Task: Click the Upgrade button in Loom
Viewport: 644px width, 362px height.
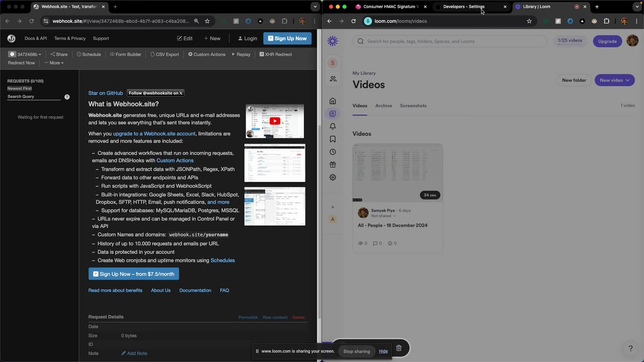Action: (x=607, y=41)
